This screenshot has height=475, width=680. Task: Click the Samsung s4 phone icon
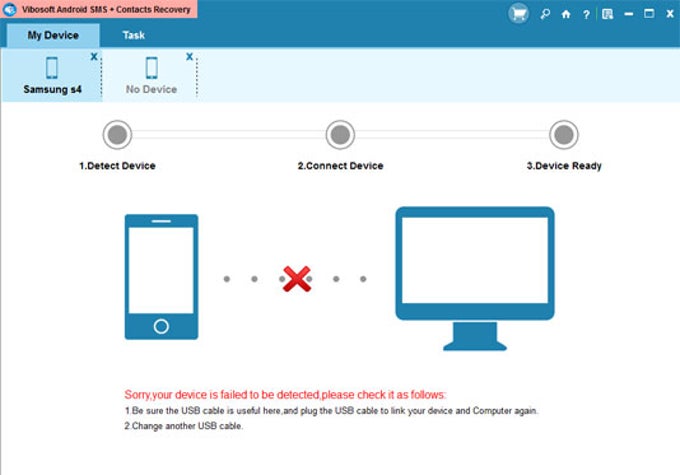click(52, 68)
